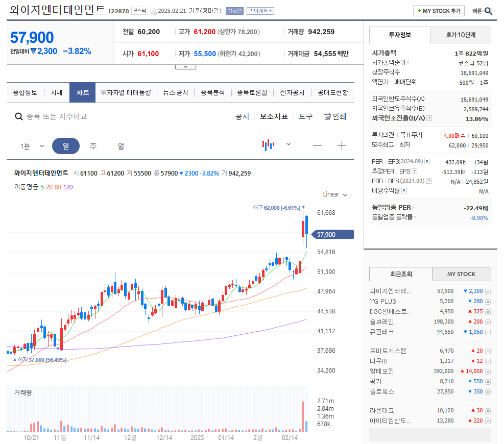
Task: Open the EPS tooltip question mark icon
Action: pyautogui.click(x=427, y=162)
